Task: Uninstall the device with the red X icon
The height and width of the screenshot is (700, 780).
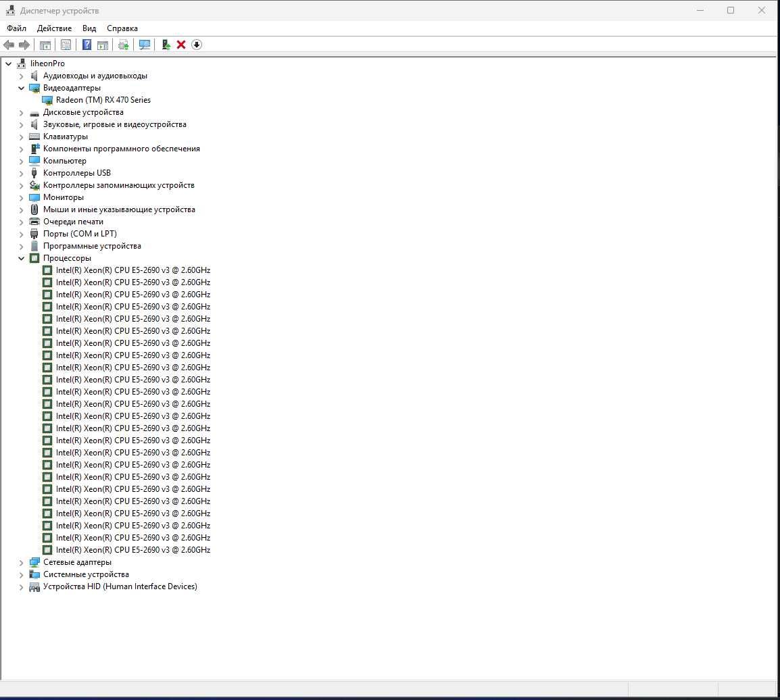Action: (181, 45)
